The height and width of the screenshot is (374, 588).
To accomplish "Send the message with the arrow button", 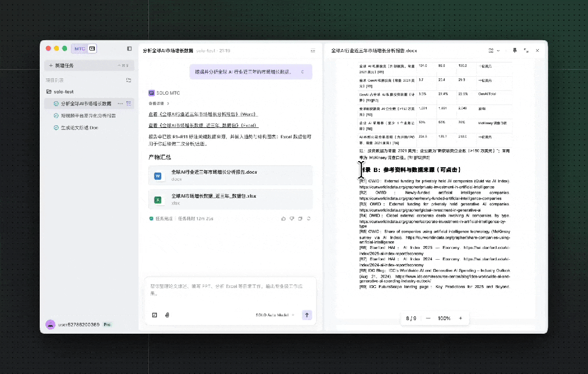I will click(x=307, y=315).
